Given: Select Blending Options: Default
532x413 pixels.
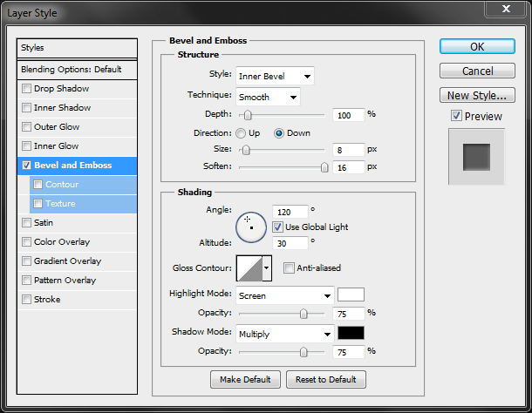Looking at the screenshot, I should 77,70.
